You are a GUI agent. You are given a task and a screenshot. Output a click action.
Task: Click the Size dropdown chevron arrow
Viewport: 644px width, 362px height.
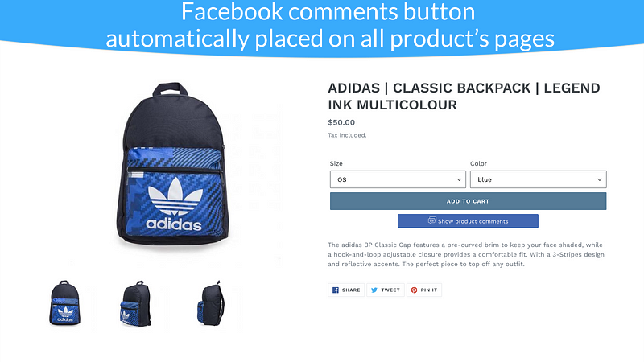tap(459, 179)
